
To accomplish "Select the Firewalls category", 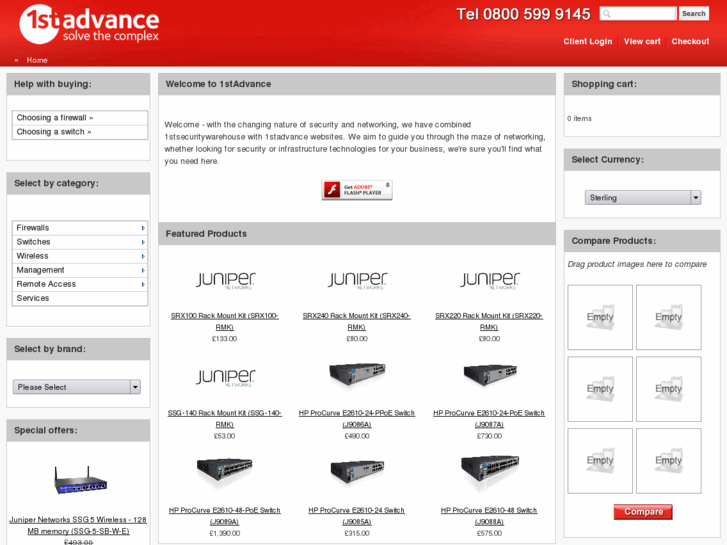I will tap(80, 228).
